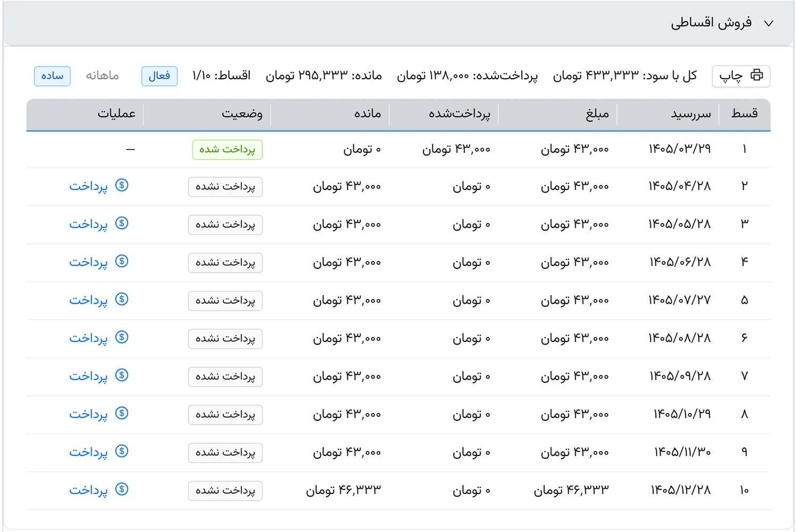Click the مانده: ۲۹۵,۳۳۳ تومان summary text
Viewport: 797px width, 532px height.
[x=324, y=76]
